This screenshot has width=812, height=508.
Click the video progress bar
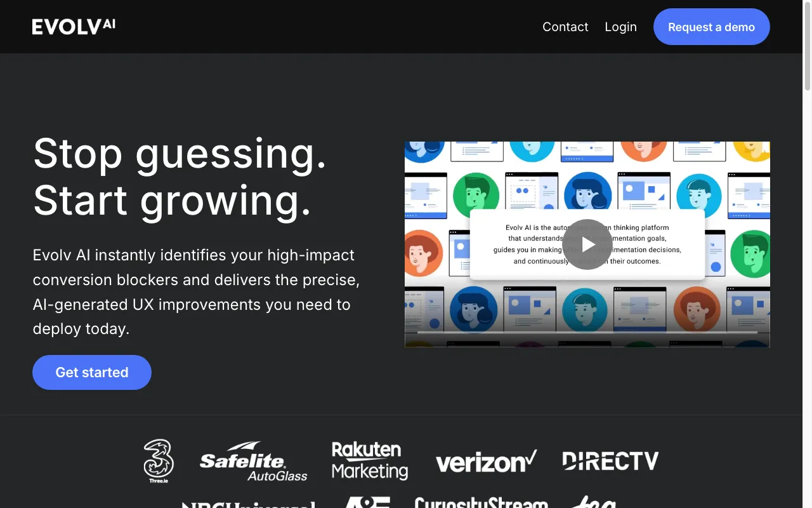(x=587, y=332)
